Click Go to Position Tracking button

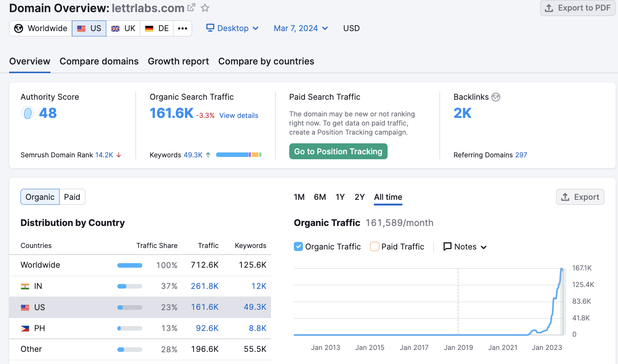coord(338,152)
